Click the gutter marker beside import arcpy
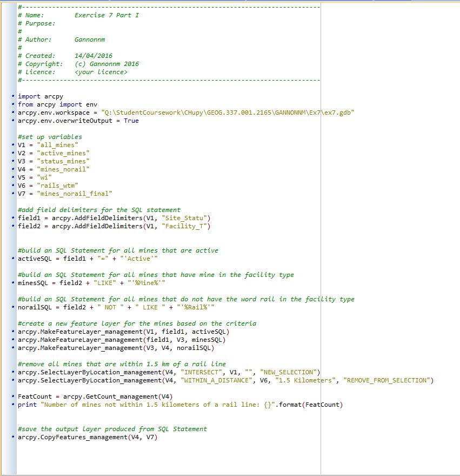Screen dimensions: 460x476 (14, 96)
